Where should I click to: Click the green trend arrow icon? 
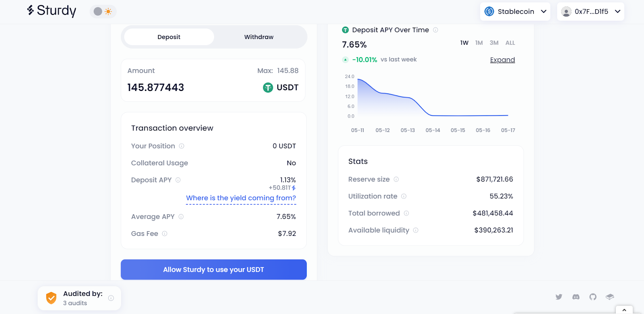(x=345, y=60)
